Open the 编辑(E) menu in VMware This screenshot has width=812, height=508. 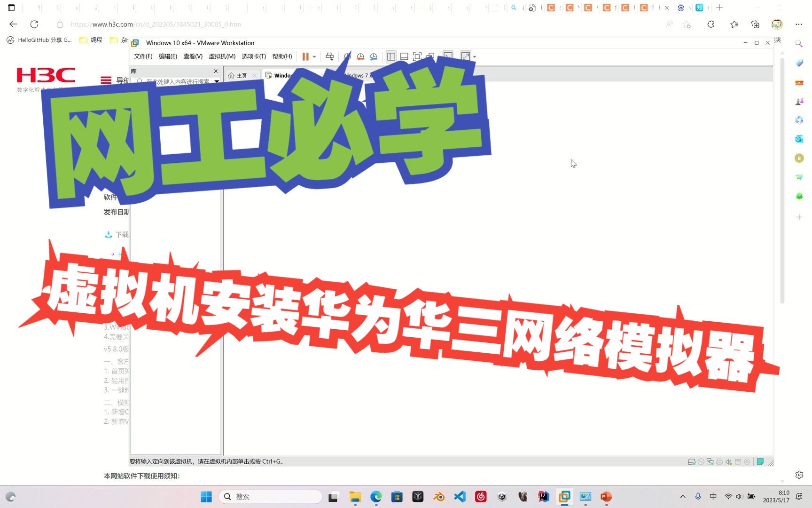point(168,56)
